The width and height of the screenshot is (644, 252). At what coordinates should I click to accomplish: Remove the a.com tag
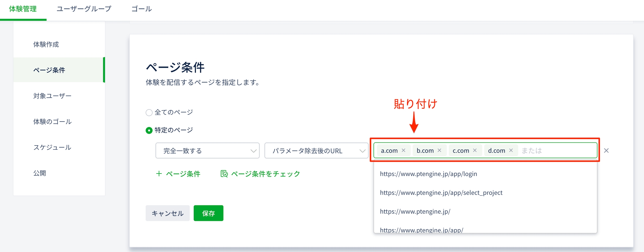pos(403,150)
